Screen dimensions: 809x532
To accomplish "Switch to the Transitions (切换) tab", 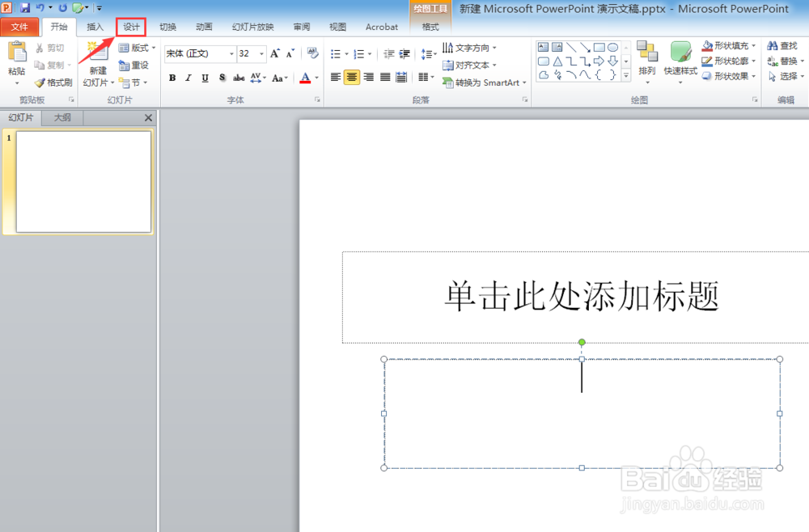I will pyautogui.click(x=167, y=27).
